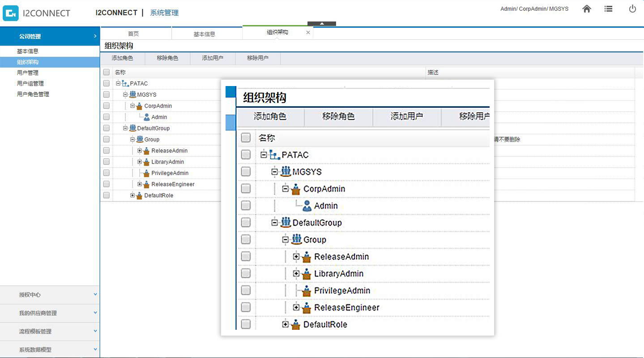Image resolution: width=644 pixels, height=358 pixels.
Task: Click Group node icon in main page tree
Action: click(x=140, y=139)
